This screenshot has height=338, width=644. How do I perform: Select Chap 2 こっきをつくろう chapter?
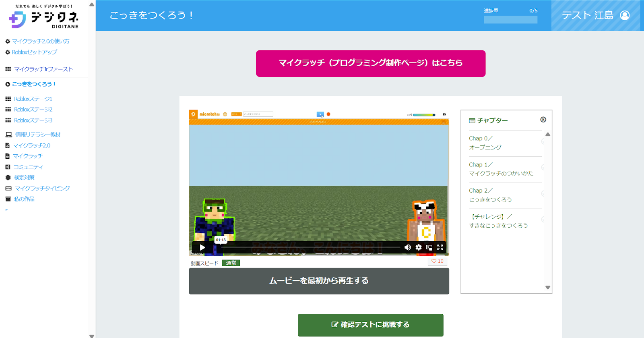[x=490, y=195]
